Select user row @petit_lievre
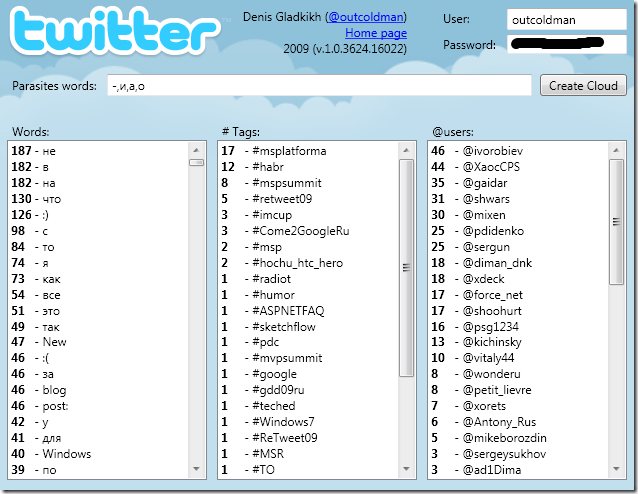638x494 pixels. point(518,390)
